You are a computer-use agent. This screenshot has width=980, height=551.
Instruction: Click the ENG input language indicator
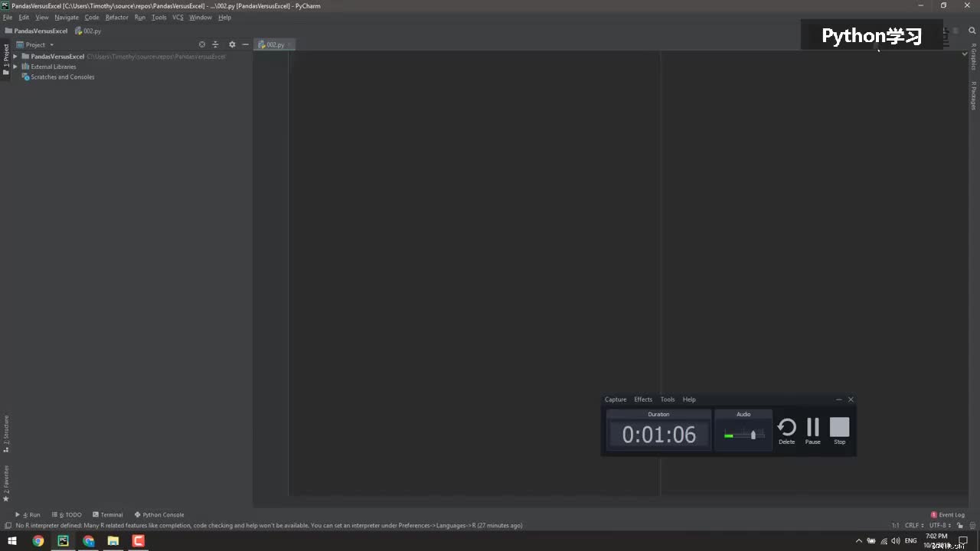point(911,541)
